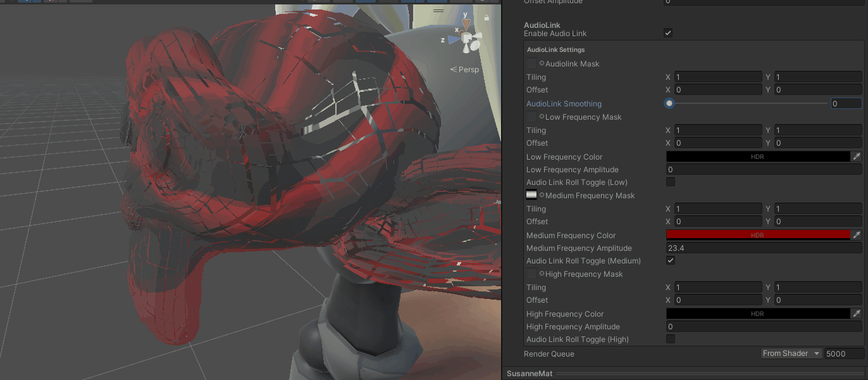Click the AudioLink Smoothing slider handle
Viewport: 868px width, 380px height.
pos(669,103)
